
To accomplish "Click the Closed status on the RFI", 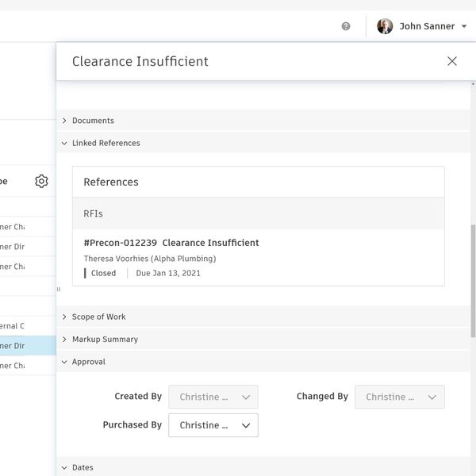I will tap(103, 273).
